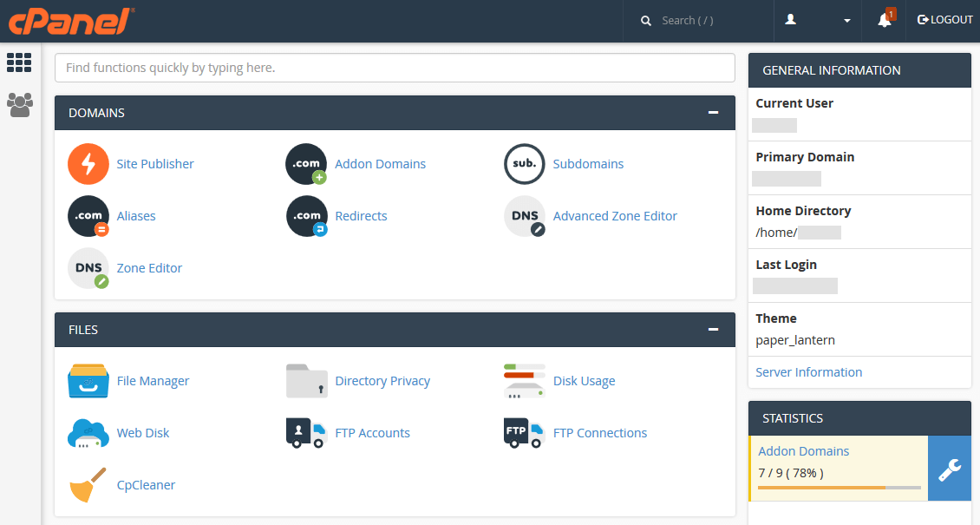Screen dimensions: 980x525
Task: Click the Addon Domains usage progress bar
Action: [x=839, y=488]
